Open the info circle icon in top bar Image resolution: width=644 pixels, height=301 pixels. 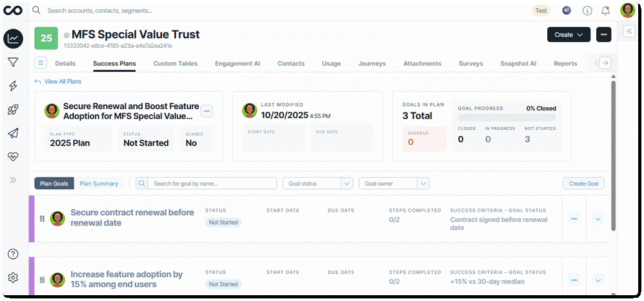(x=587, y=11)
